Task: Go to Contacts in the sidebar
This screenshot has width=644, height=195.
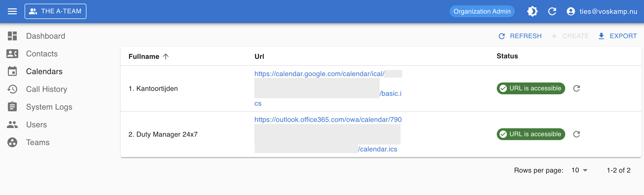Action: (x=42, y=54)
